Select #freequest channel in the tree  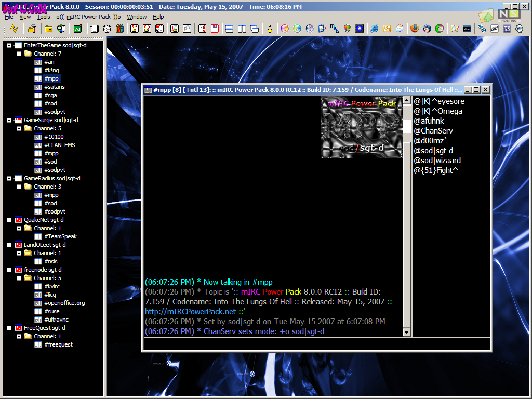58,344
